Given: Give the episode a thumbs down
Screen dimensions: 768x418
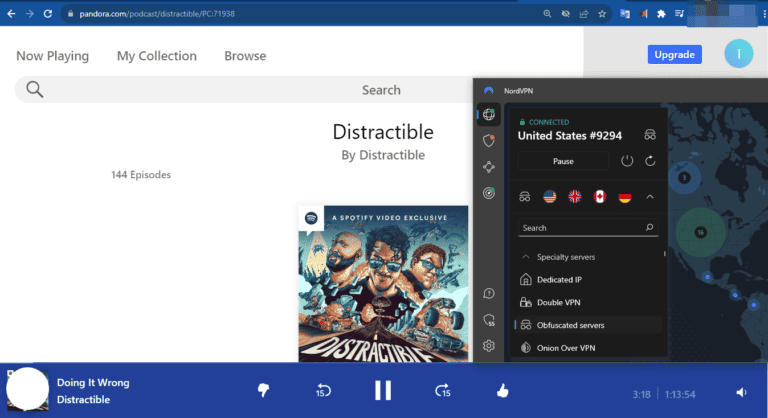Looking at the screenshot, I should point(264,391).
